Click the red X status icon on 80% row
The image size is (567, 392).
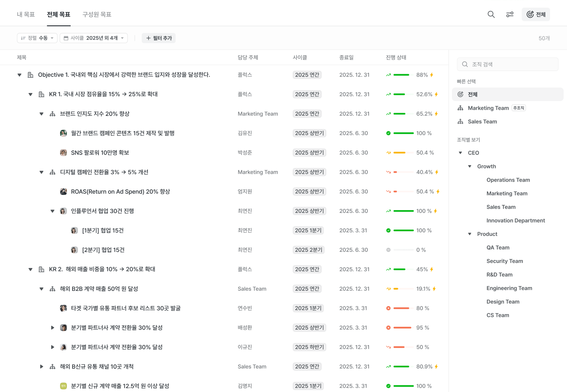coord(388,308)
